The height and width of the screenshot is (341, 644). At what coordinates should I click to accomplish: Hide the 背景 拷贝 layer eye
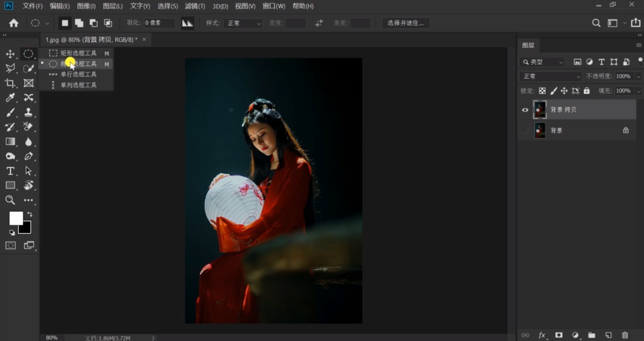(525, 110)
